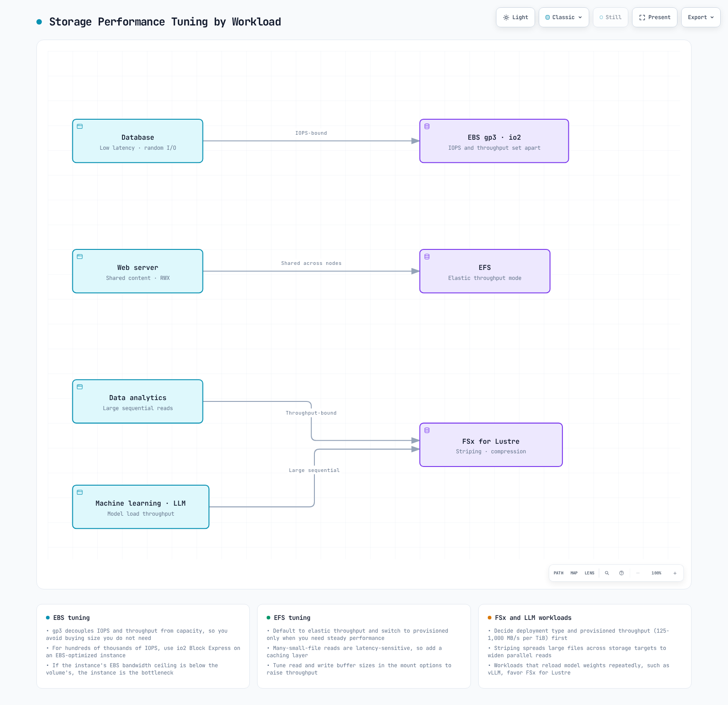Image resolution: width=728 pixels, height=705 pixels.
Task: Click the FSx and LLM workloads heading
Action: (x=533, y=618)
